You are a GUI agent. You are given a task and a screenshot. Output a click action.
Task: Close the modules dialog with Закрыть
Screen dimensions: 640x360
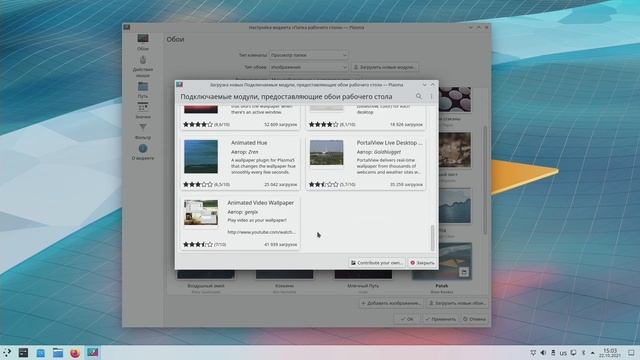click(x=422, y=263)
